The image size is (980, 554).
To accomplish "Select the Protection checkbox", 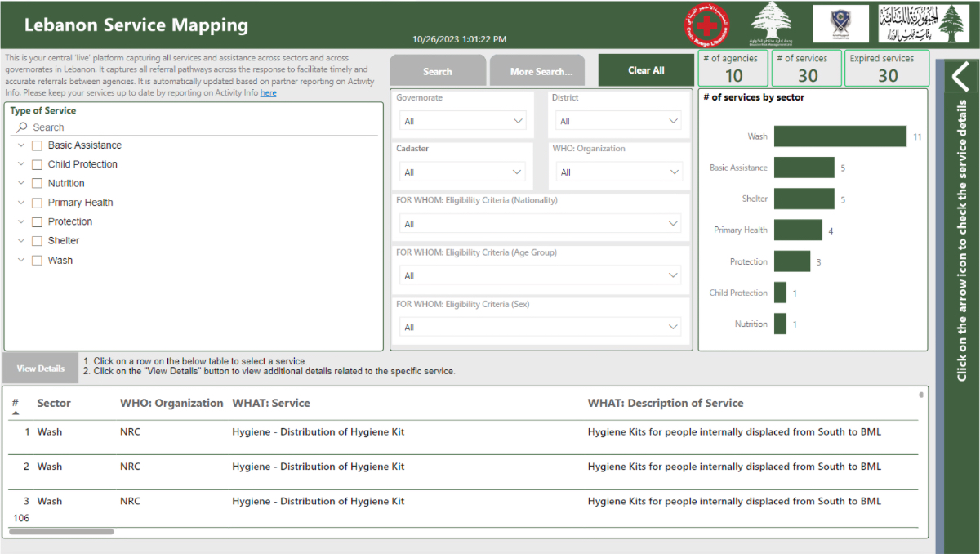I will point(37,222).
